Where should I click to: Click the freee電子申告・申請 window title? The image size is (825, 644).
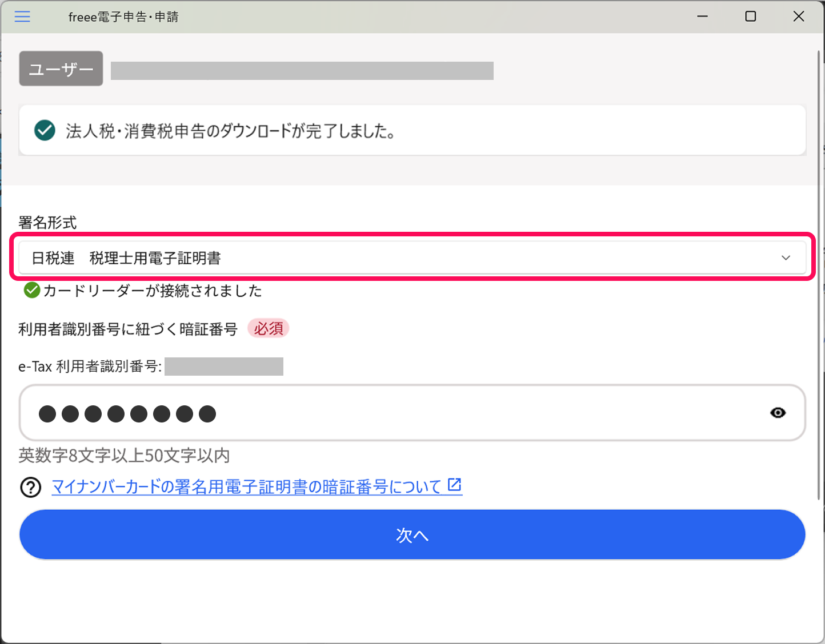pyautogui.click(x=123, y=17)
